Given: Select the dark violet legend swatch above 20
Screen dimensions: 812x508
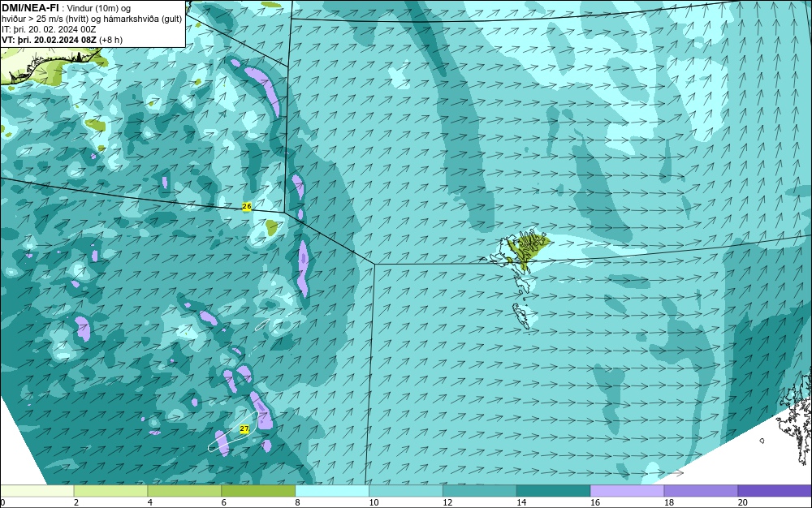Looking at the screenshot, I should tap(775, 490).
